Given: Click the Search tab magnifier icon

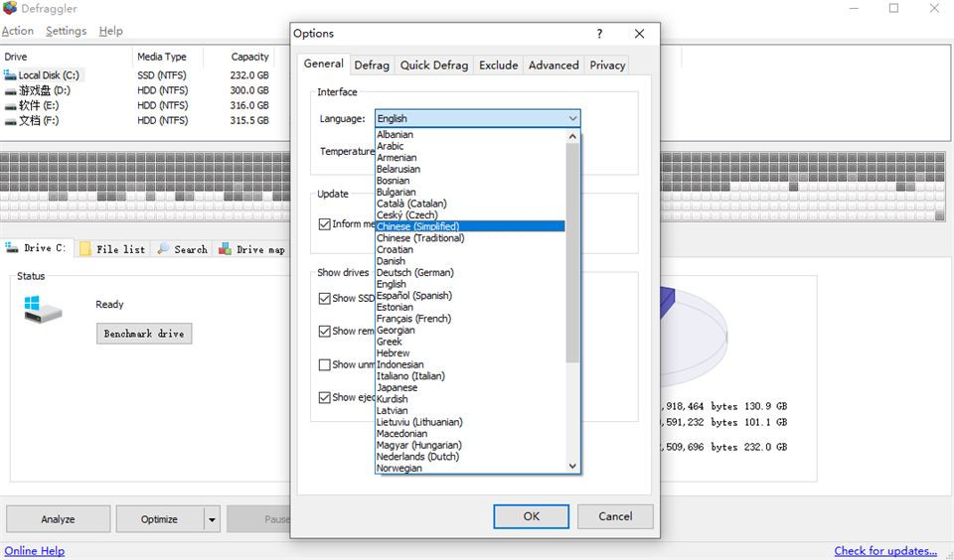Looking at the screenshot, I should (163, 249).
